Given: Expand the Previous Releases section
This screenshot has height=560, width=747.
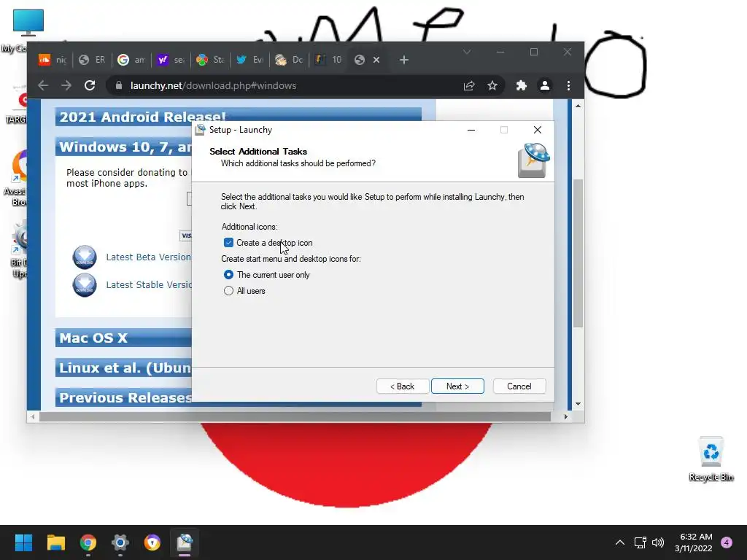Looking at the screenshot, I should coord(124,397).
